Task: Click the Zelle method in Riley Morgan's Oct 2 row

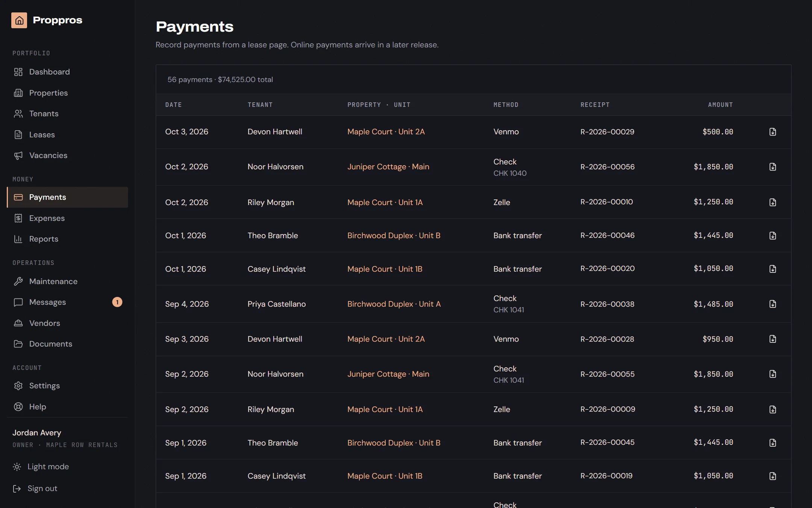Action: (501, 202)
